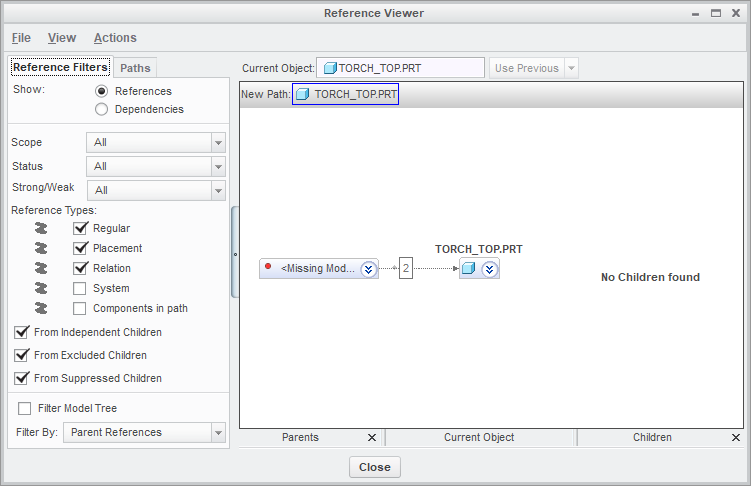Screen dimensions: 751x486
Task: Expand the Missing Model node chevron
Action: tap(368, 269)
